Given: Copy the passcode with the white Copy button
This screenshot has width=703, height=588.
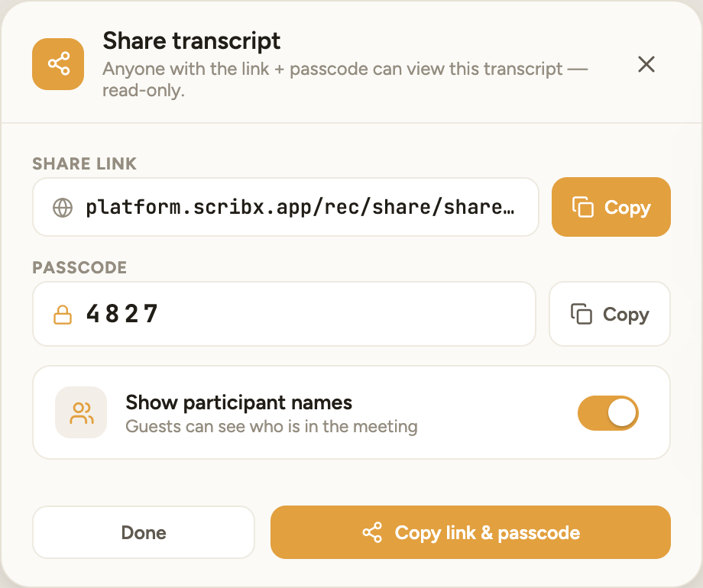Looking at the screenshot, I should point(610,314).
